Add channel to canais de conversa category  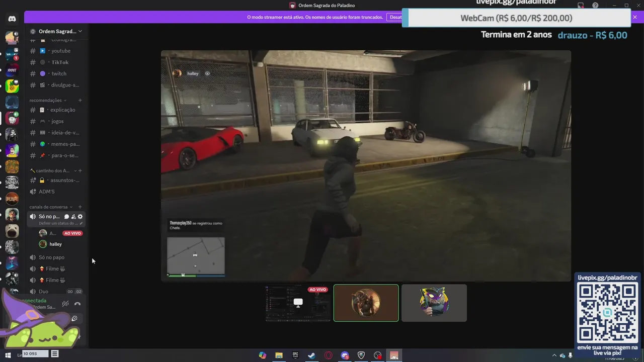(x=80, y=207)
